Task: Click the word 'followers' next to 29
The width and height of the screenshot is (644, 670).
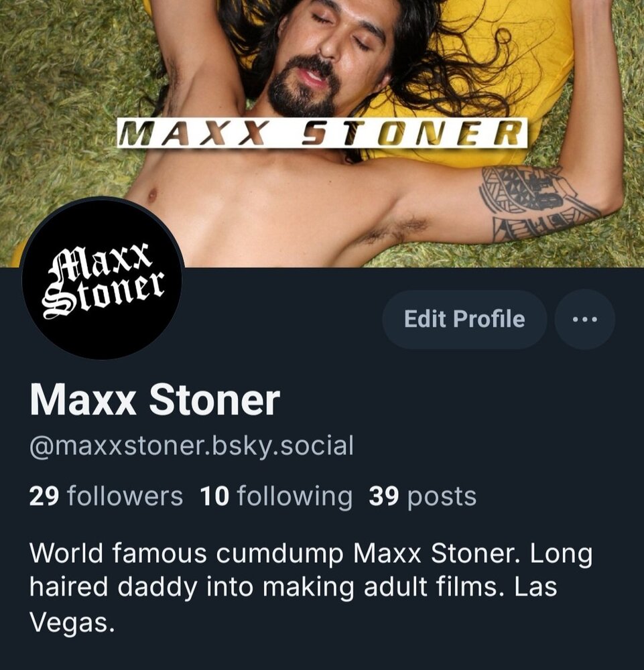Action: coord(125,496)
